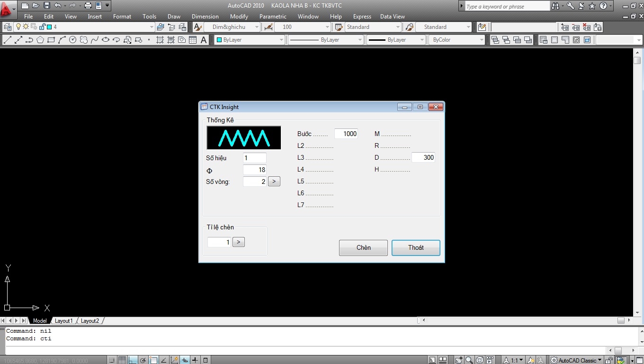
Task: Open Layer Properties Manager icon
Action: (8, 27)
